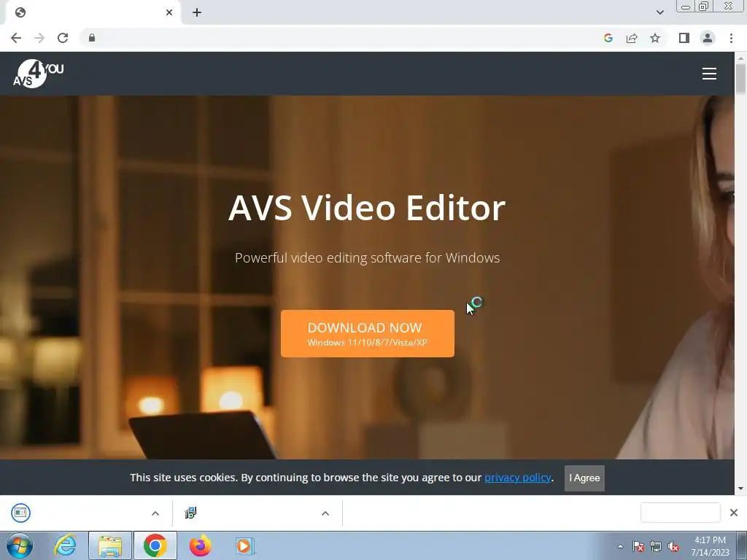Click the AVS4YOU logo
The height and width of the screenshot is (560, 747).
click(38, 74)
